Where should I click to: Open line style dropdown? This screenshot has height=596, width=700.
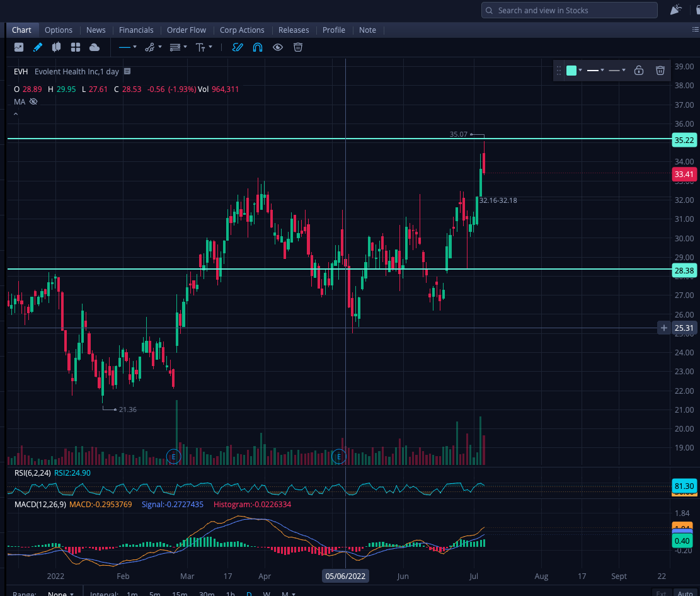pyautogui.click(x=617, y=71)
